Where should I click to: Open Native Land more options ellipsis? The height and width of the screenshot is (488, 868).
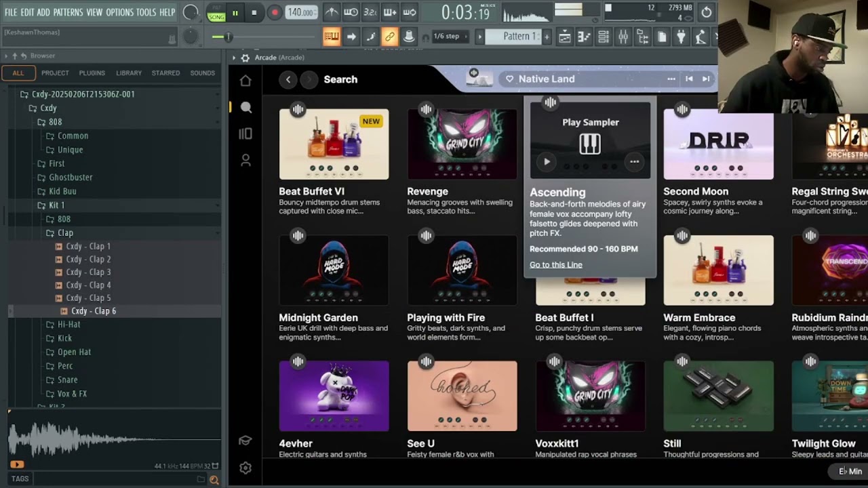tap(671, 79)
